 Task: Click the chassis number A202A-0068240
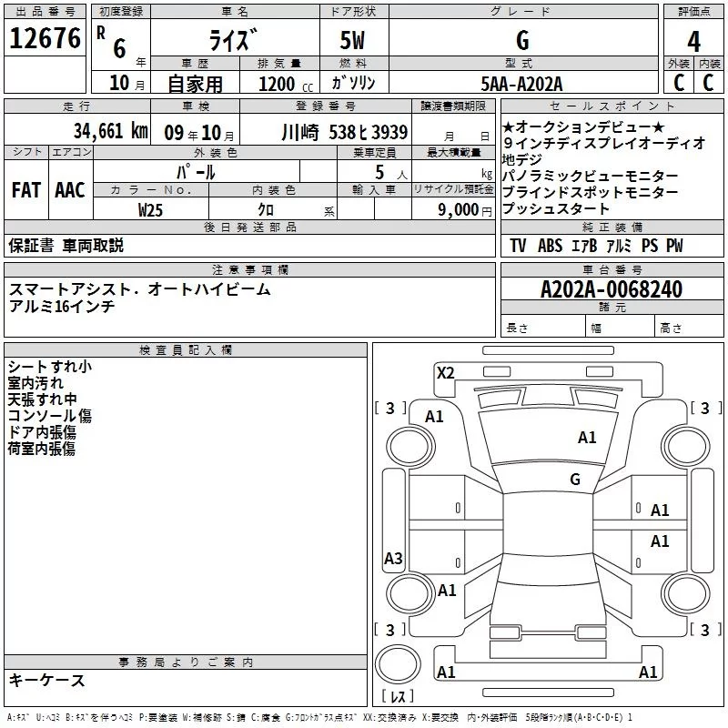(612, 289)
